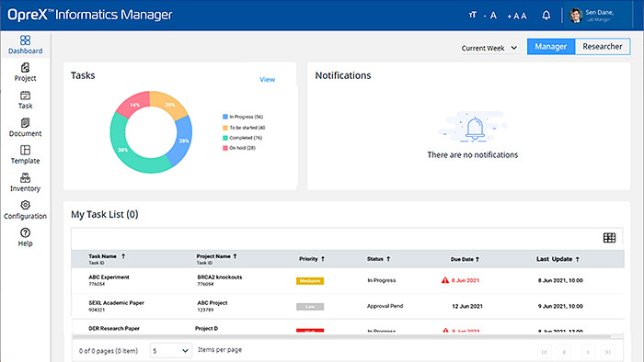644x362 pixels.
Task: Click the 12 Jun 2021 due date
Action: [467, 306]
